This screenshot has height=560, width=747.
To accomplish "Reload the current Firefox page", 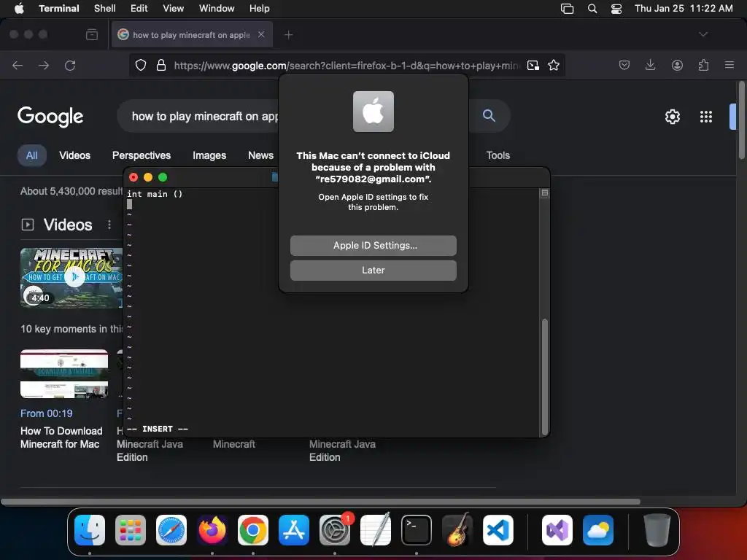I will point(70,65).
